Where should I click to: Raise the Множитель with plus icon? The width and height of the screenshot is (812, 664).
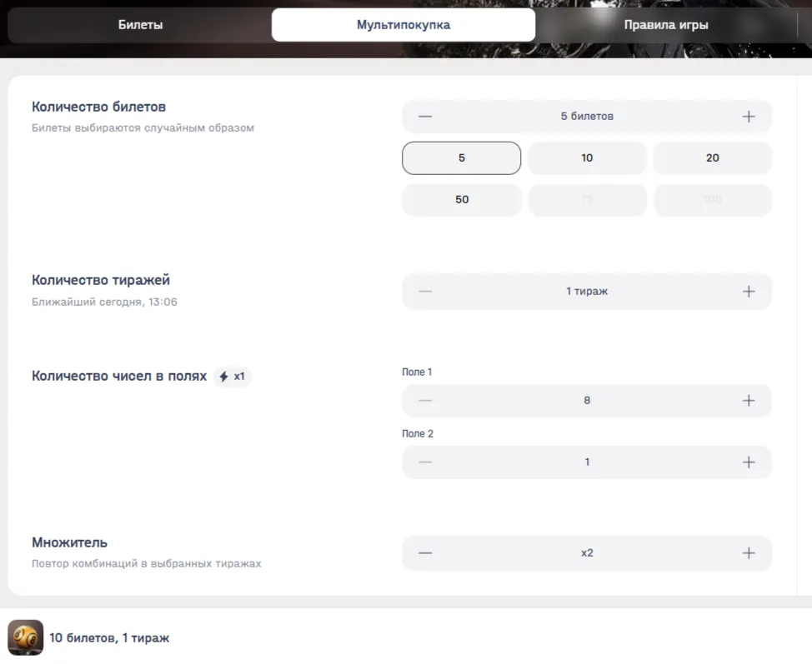coord(749,553)
